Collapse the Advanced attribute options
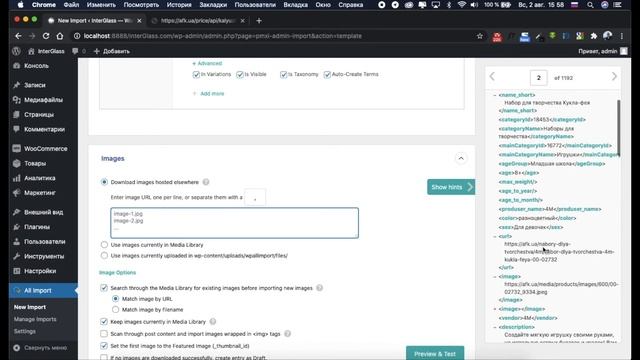Image resolution: width=640 pixels, height=360 pixels. point(207,63)
